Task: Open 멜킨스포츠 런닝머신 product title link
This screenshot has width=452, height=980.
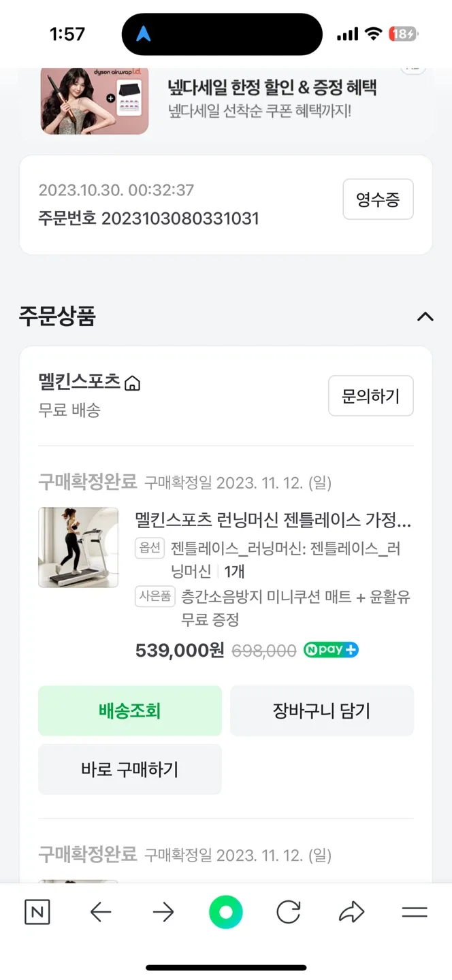Action: click(273, 521)
